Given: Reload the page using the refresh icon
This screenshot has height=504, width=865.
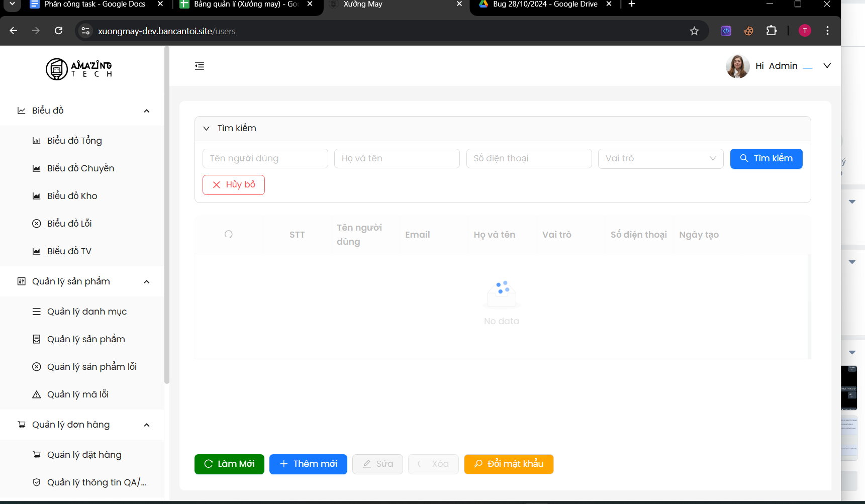Looking at the screenshot, I should tap(59, 31).
